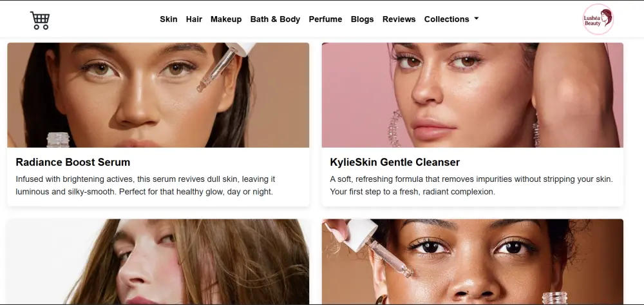Image resolution: width=644 pixels, height=305 pixels.
Task: Open the bottom-right product image with dropper
Action: pyautogui.click(x=472, y=262)
